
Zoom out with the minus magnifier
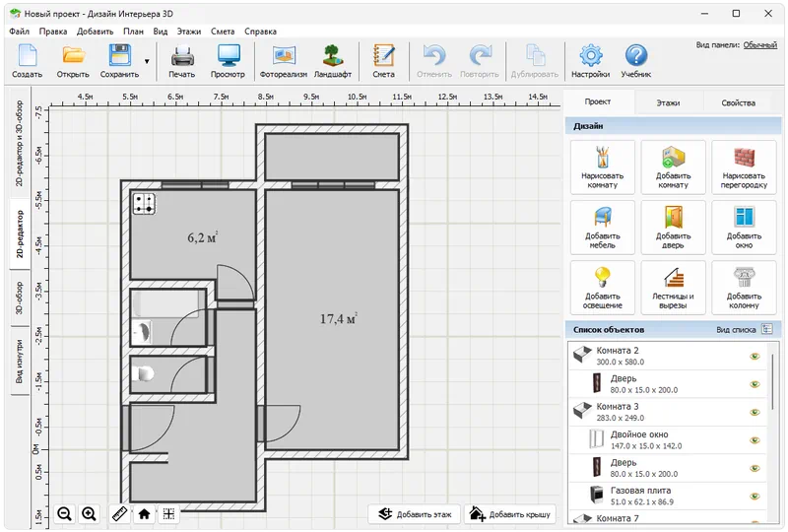click(64, 514)
